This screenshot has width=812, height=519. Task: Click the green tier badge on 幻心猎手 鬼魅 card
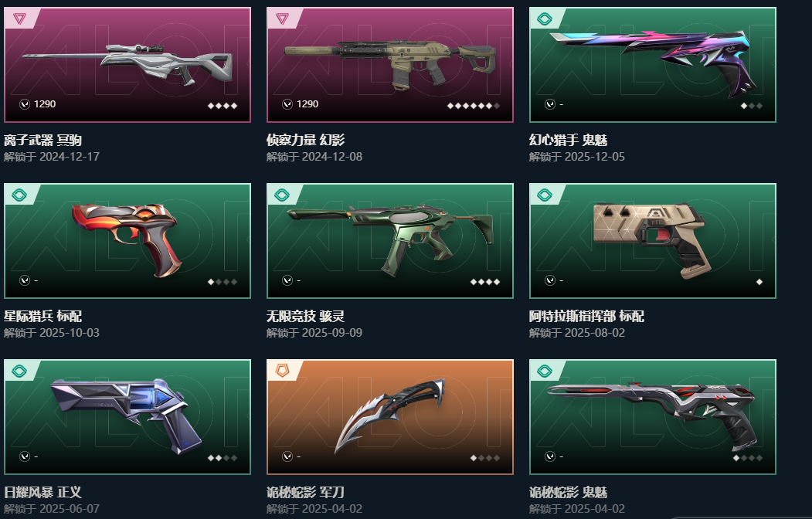pyautogui.click(x=545, y=19)
